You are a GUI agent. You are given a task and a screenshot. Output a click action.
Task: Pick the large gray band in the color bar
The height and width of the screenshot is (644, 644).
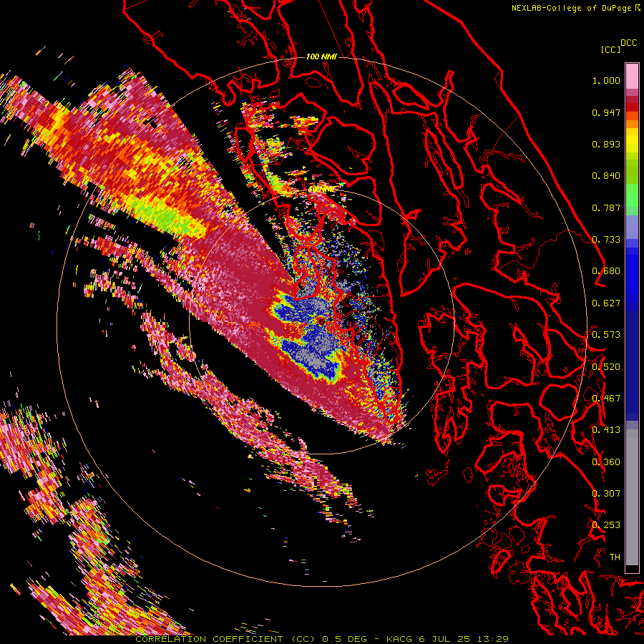[632, 497]
